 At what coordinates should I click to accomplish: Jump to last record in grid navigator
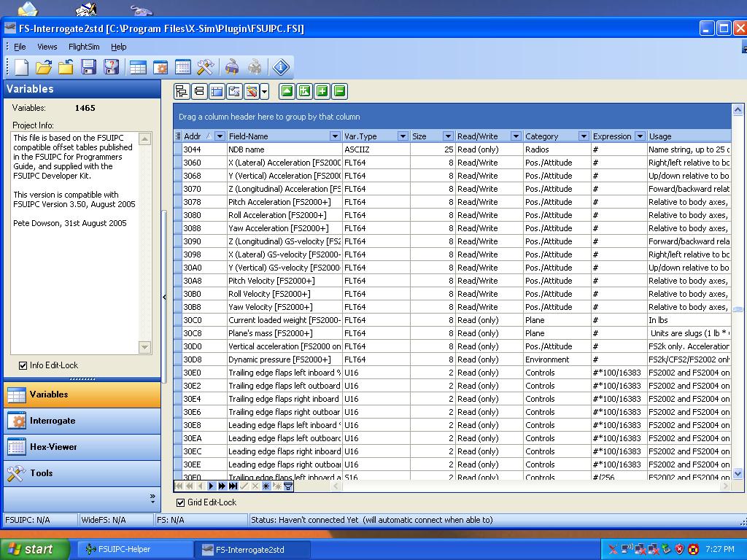click(233, 486)
